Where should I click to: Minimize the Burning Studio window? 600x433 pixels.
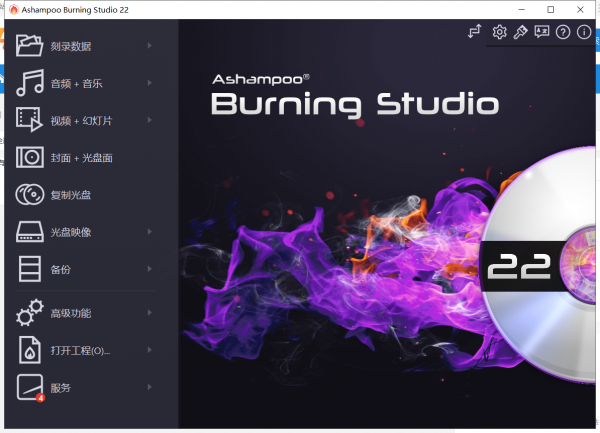click(x=521, y=10)
